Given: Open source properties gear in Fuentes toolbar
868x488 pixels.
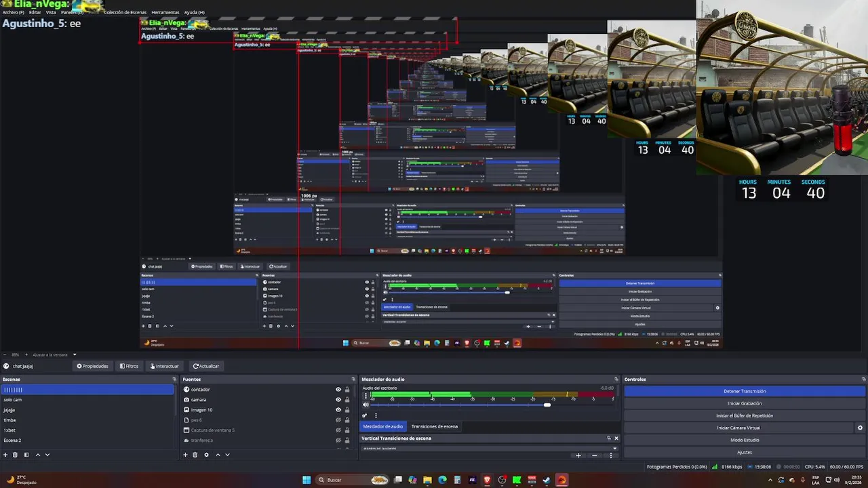Looking at the screenshot, I should pos(206,455).
